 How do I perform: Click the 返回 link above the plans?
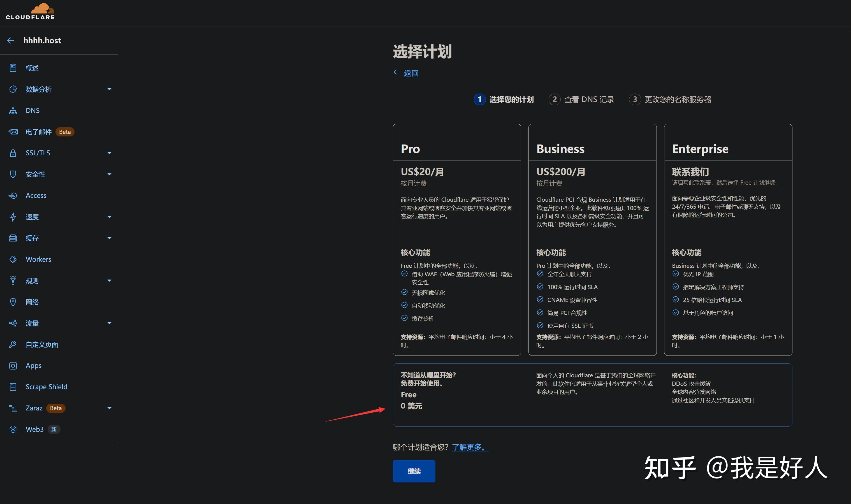[x=411, y=73]
